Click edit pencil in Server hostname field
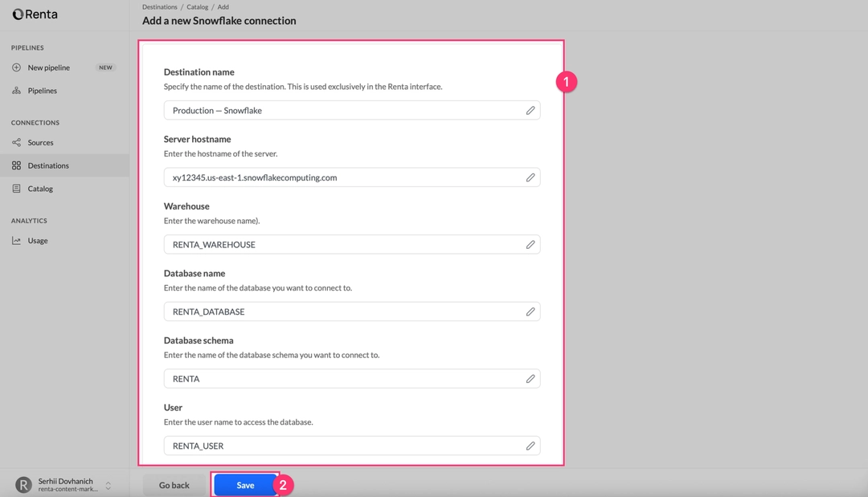868x497 pixels. pyautogui.click(x=530, y=177)
